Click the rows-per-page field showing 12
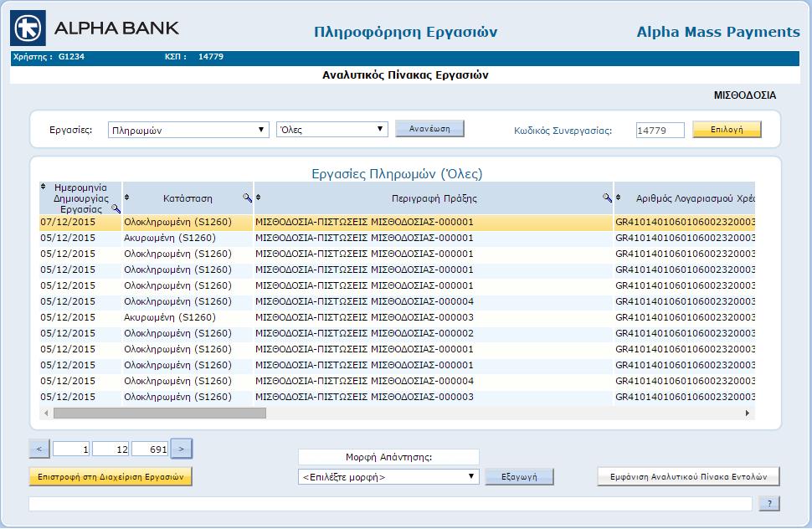Viewport: 812px width, 529px height. (x=110, y=449)
